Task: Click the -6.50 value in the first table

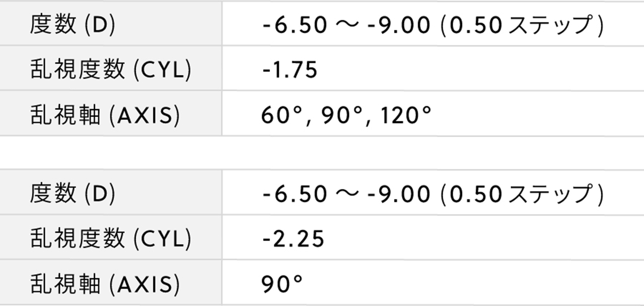Action: click(x=295, y=25)
